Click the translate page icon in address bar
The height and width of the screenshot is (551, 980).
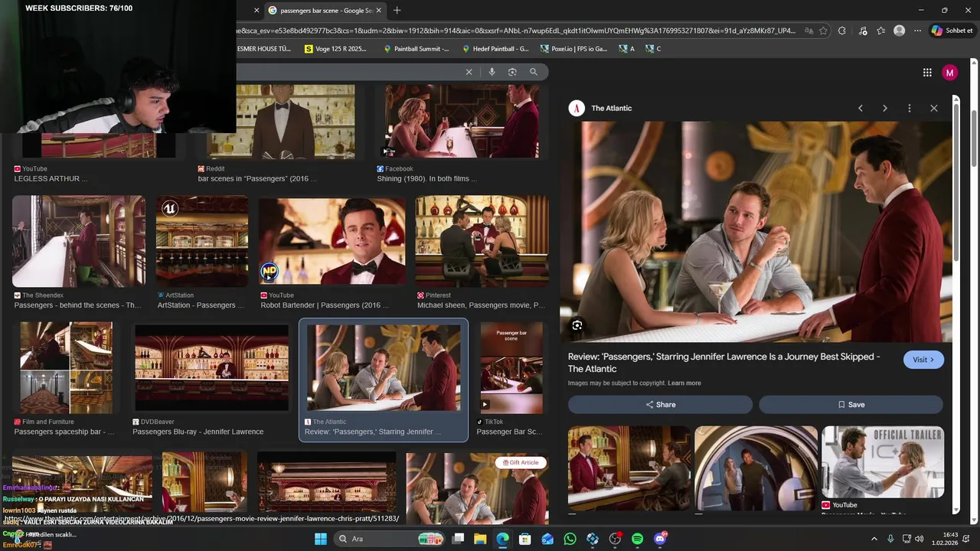pos(808,31)
